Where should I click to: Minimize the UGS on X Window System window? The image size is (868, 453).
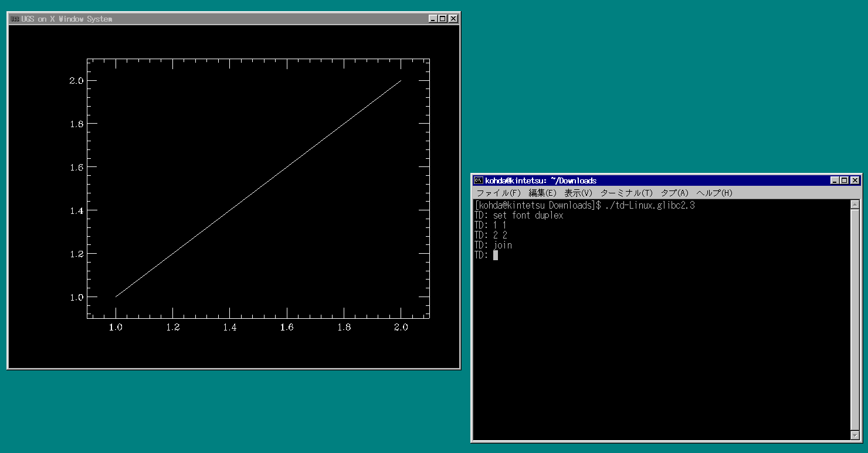click(433, 19)
